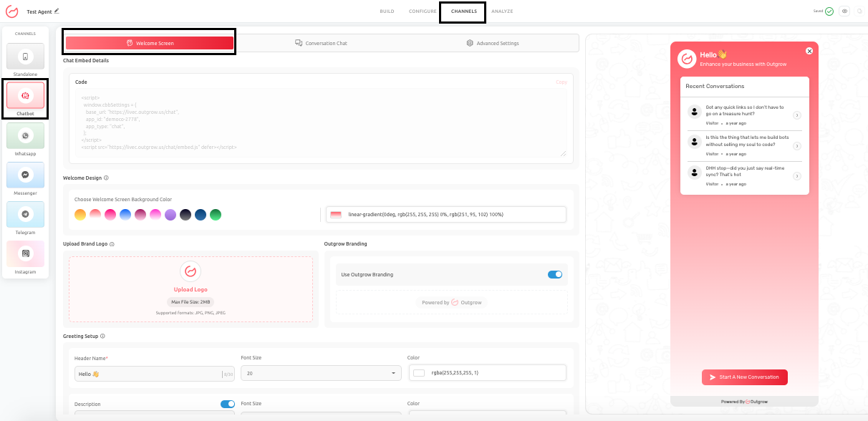Switch to the Welcome Screen tab
The height and width of the screenshot is (421, 868).
click(150, 43)
